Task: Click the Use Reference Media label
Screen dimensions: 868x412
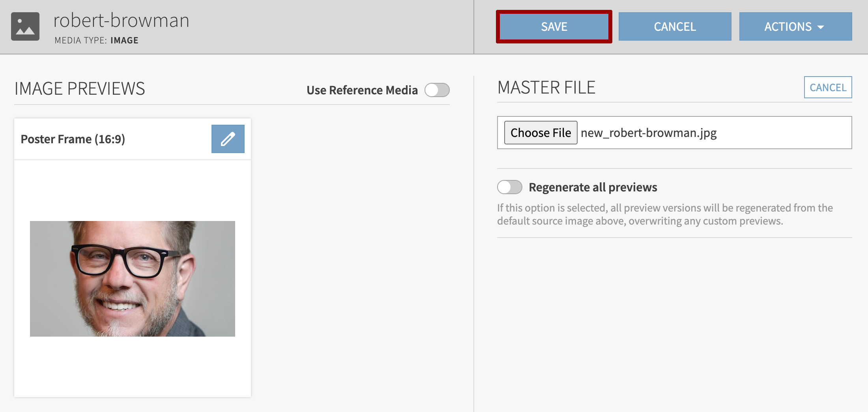Action: (x=362, y=90)
